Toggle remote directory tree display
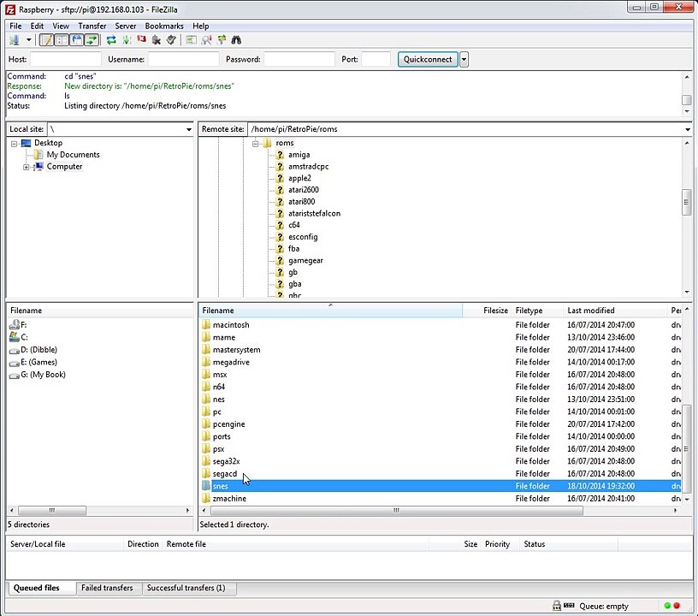The width and height of the screenshot is (698, 616). pos(77,40)
